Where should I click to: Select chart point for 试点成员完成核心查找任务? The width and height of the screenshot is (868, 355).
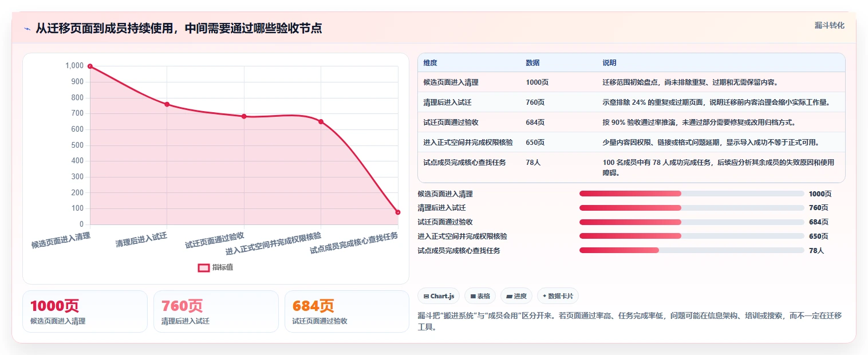(398, 212)
